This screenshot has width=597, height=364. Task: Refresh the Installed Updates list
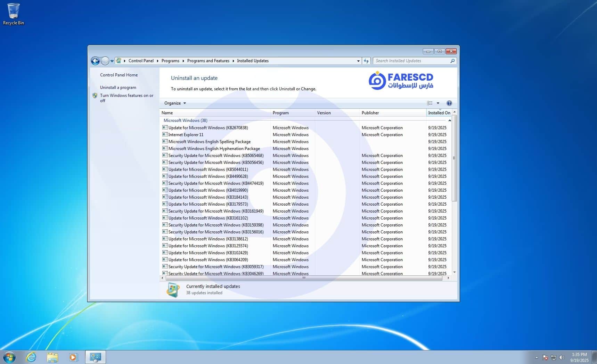(366, 61)
